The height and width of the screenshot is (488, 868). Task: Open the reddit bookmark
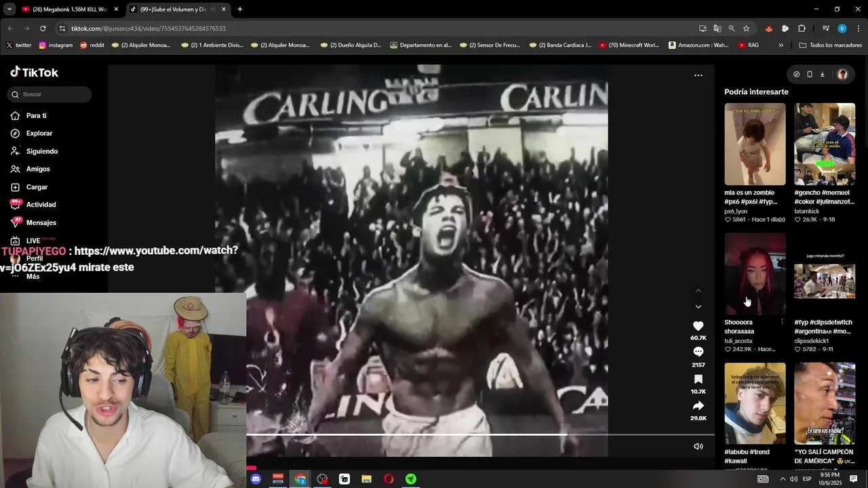92,45
